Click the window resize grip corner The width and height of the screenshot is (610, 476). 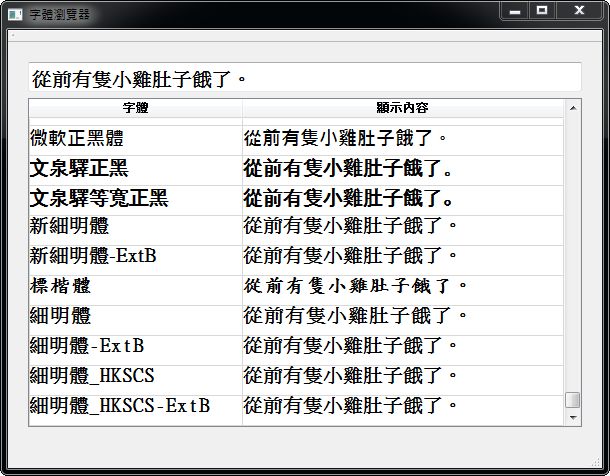click(x=596, y=462)
